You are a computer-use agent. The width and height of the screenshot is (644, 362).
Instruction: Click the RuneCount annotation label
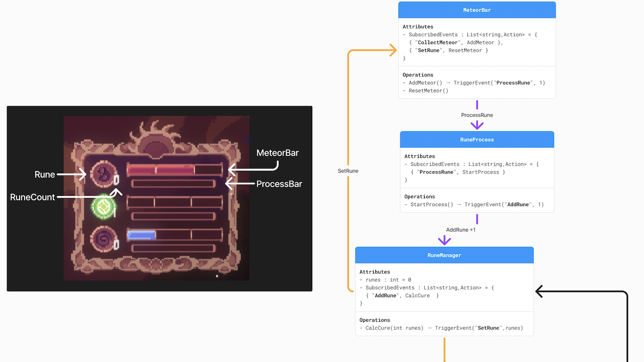[33, 198]
